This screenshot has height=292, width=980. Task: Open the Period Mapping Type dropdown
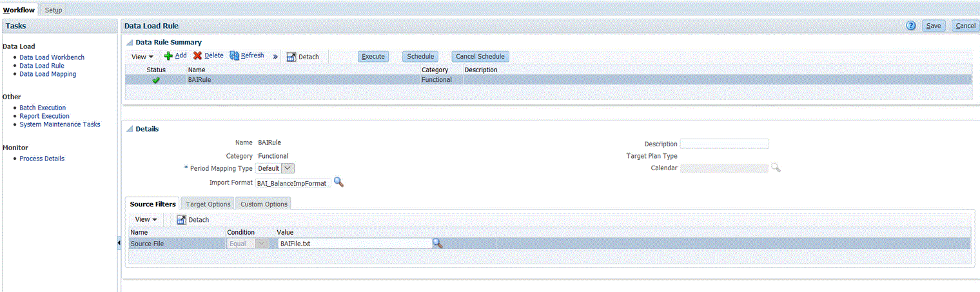pyautogui.click(x=288, y=168)
